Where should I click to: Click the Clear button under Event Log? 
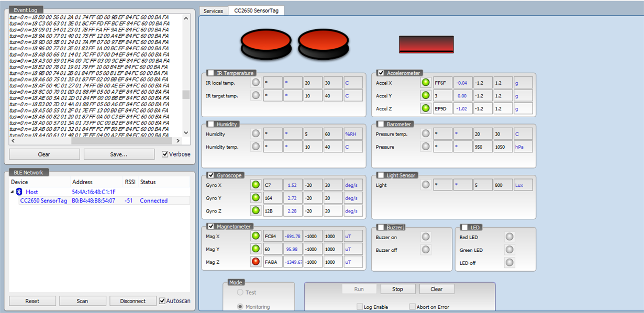tap(44, 154)
